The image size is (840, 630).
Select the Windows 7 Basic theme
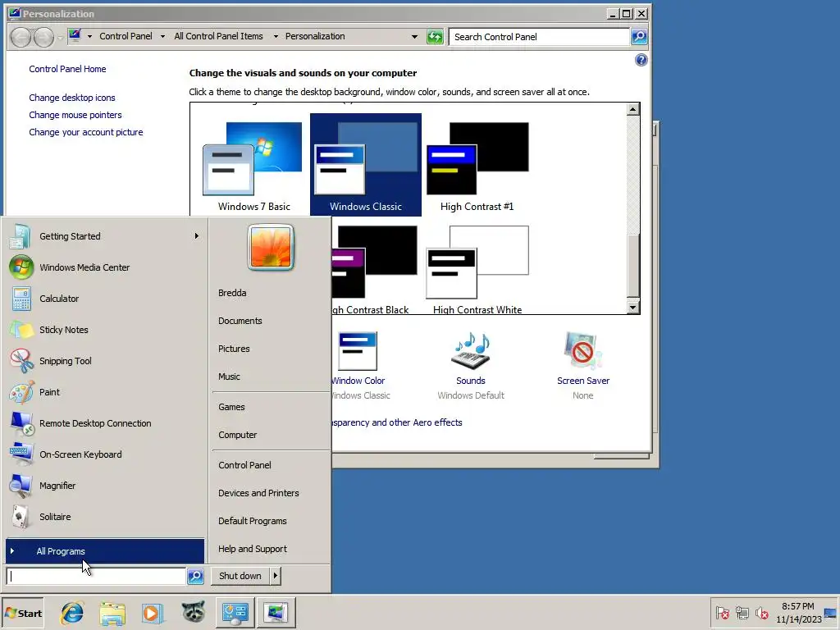point(254,166)
